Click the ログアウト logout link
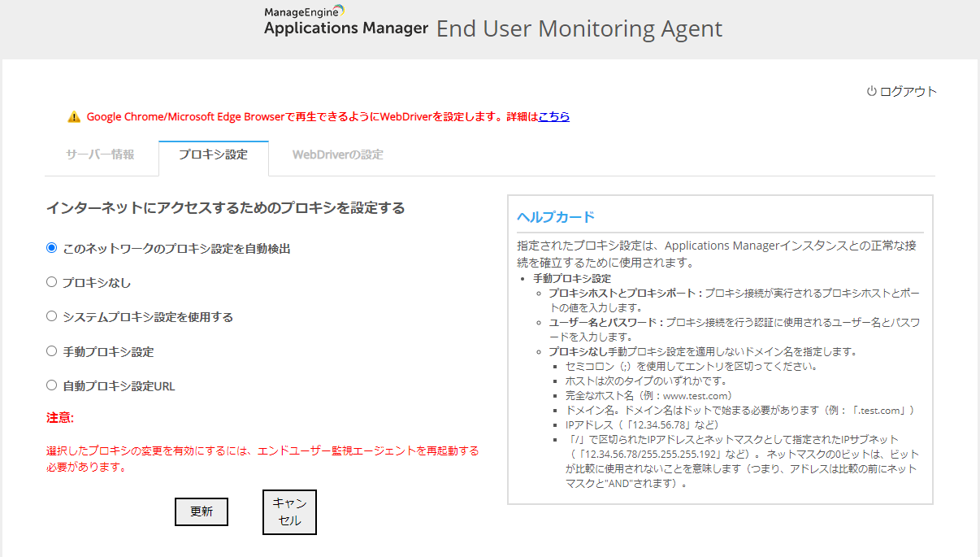The height and width of the screenshot is (557, 980). [x=908, y=92]
